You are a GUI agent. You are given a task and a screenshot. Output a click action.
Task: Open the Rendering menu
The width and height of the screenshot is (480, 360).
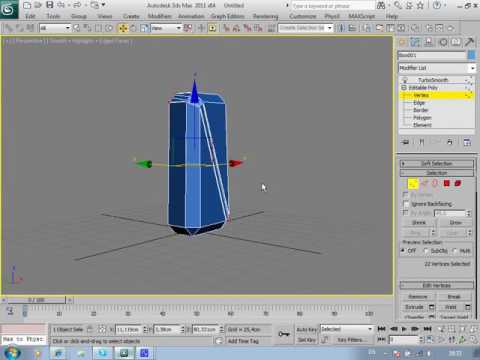tap(265, 16)
